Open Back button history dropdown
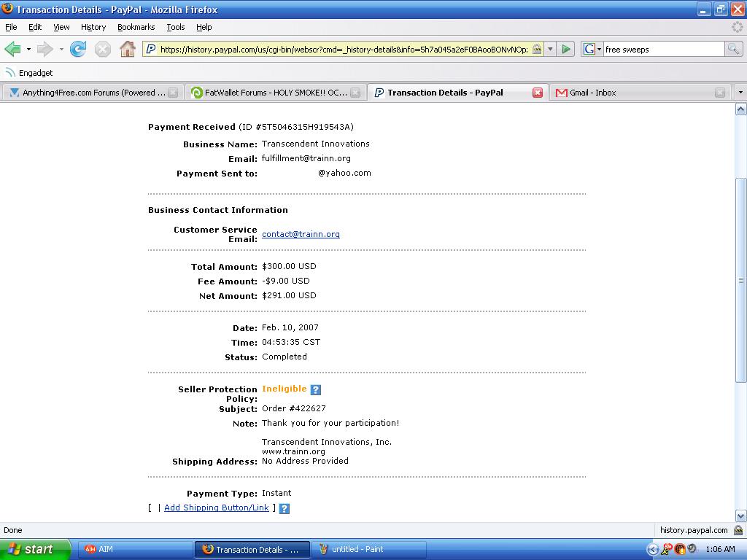The width and height of the screenshot is (747, 560). pyautogui.click(x=28, y=49)
